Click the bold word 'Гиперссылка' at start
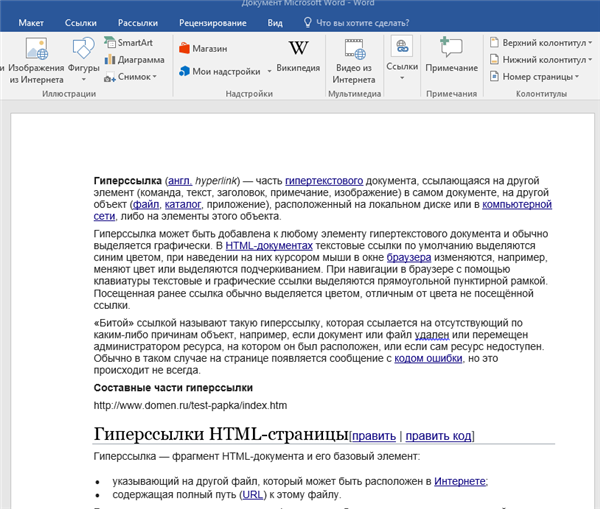This screenshot has height=509, width=600. click(128, 181)
